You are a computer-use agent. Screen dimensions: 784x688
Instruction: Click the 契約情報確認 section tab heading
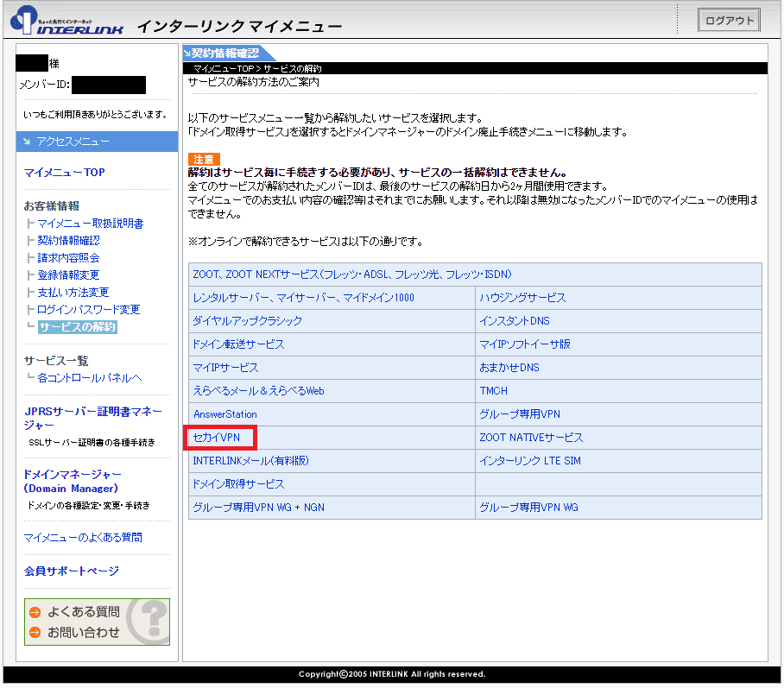(225, 53)
